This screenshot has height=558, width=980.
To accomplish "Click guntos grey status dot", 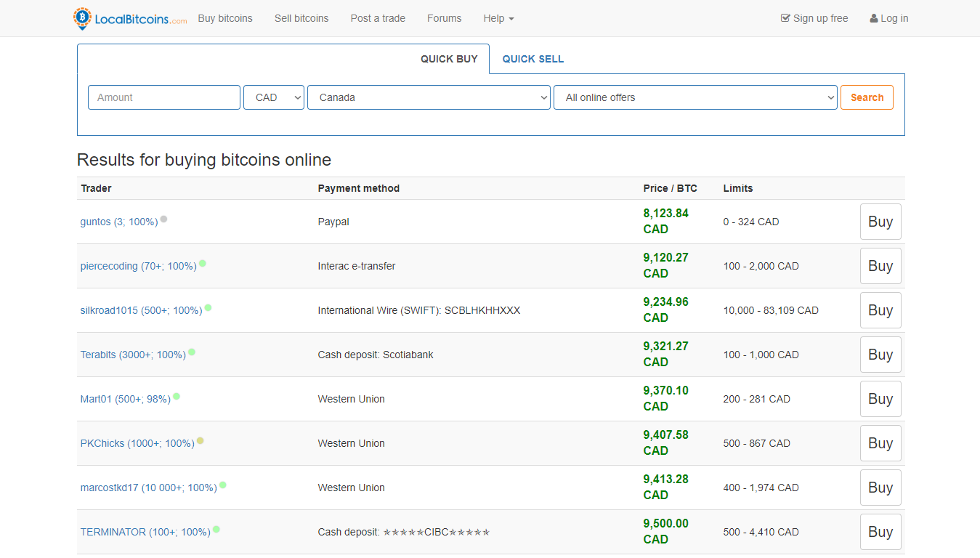I will tap(163, 219).
